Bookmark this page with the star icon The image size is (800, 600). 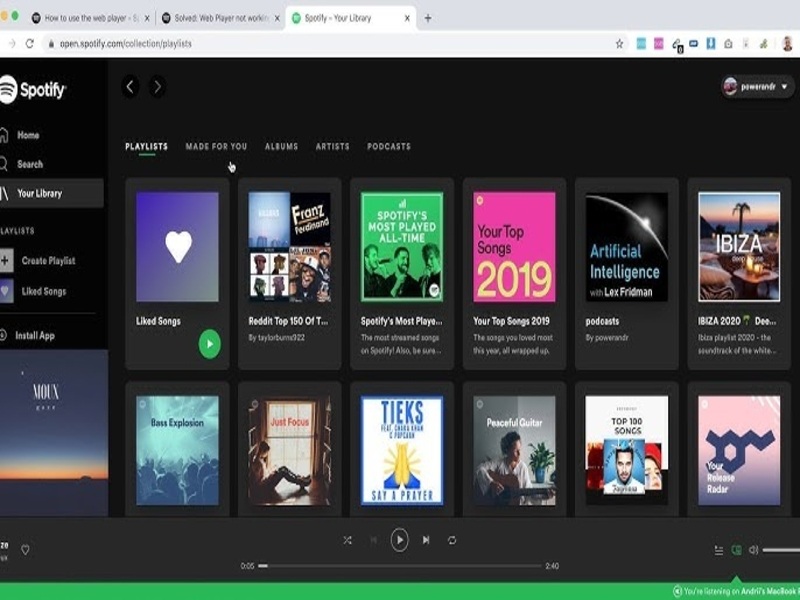(619, 44)
